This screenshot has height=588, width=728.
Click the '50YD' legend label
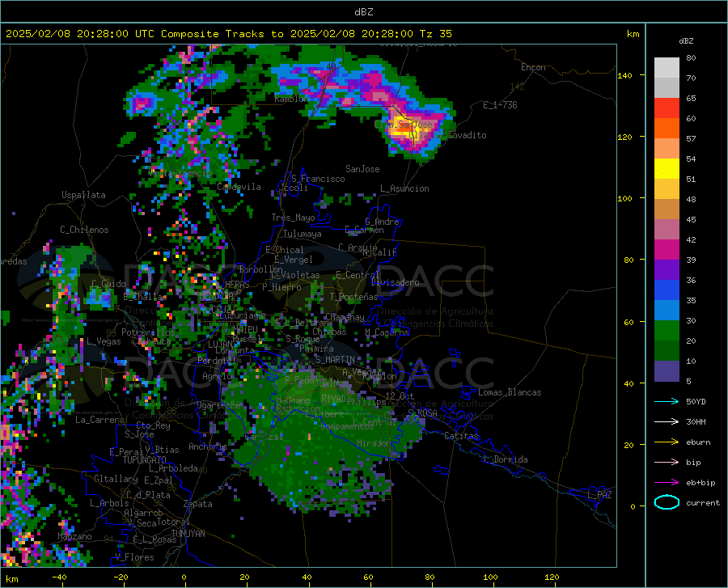tap(696, 401)
